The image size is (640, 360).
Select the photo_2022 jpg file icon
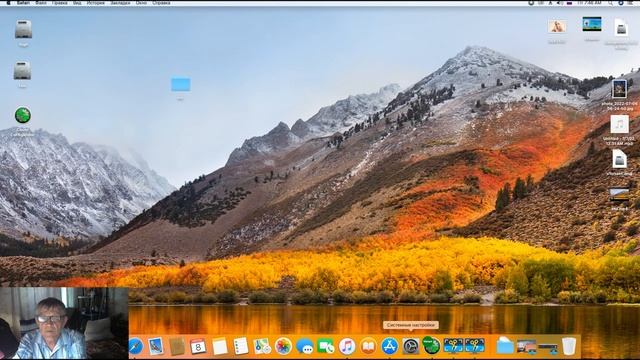click(x=619, y=89)
